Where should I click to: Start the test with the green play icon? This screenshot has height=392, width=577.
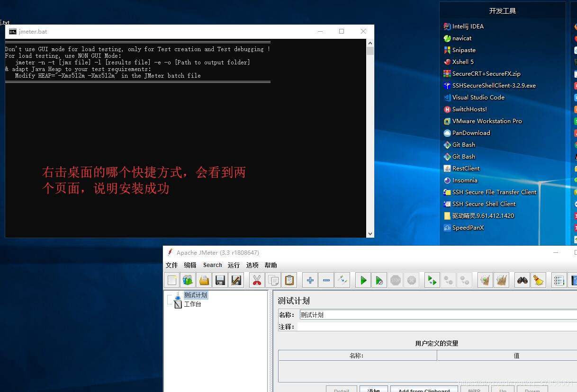(363, 280)
